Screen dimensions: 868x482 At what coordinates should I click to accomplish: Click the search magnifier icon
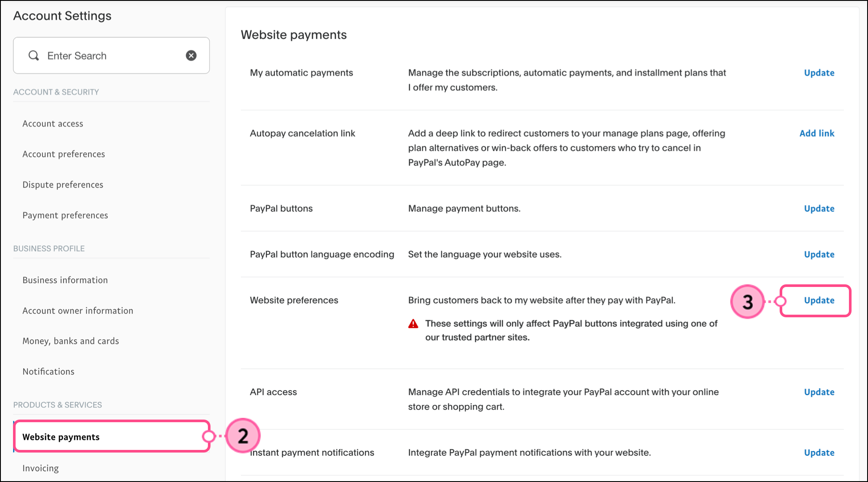(x=34, y=55)
